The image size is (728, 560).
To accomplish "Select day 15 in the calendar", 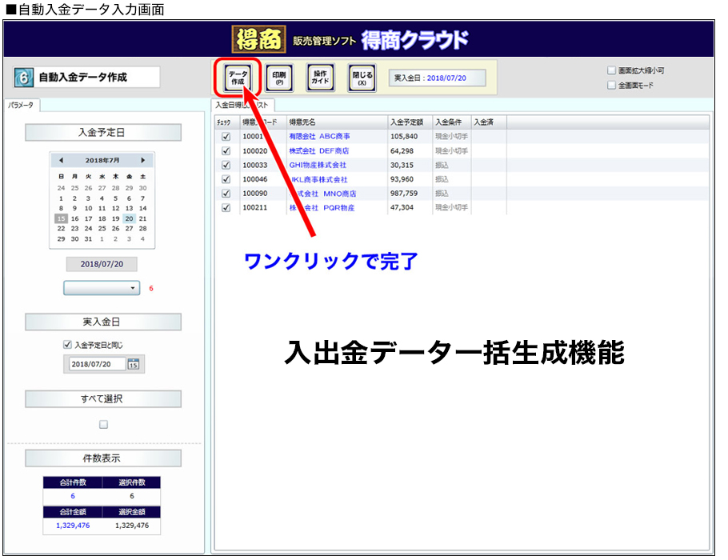I will [61, 218].
